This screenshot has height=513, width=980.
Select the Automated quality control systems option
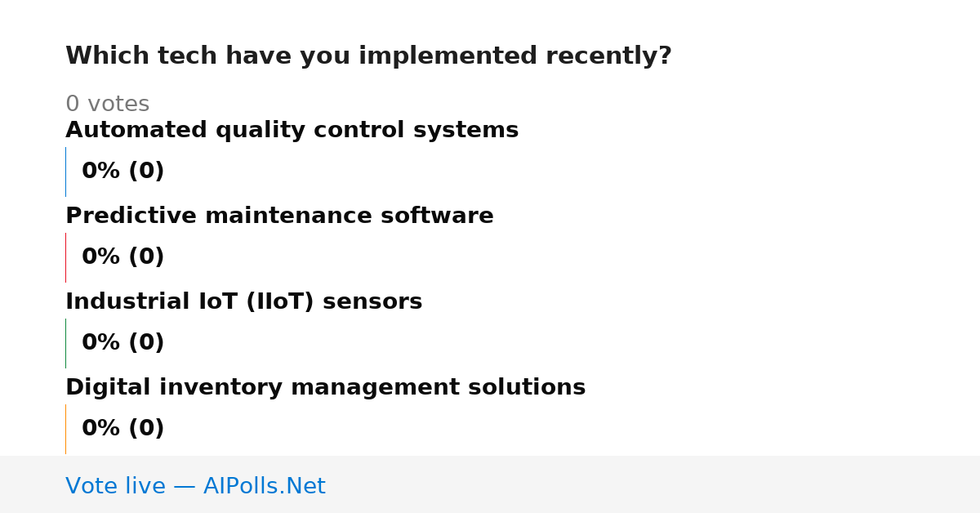point(292,131)
